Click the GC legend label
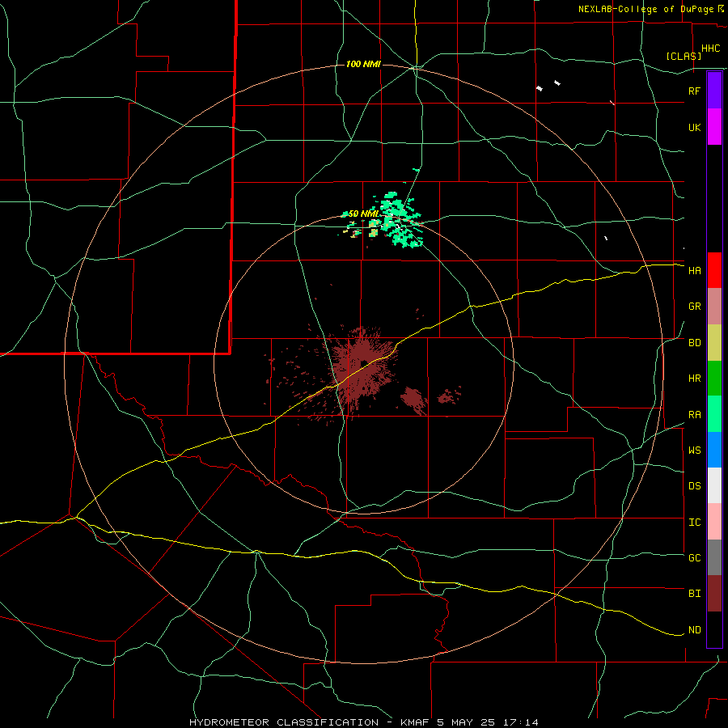 click(x=694, y=558)
